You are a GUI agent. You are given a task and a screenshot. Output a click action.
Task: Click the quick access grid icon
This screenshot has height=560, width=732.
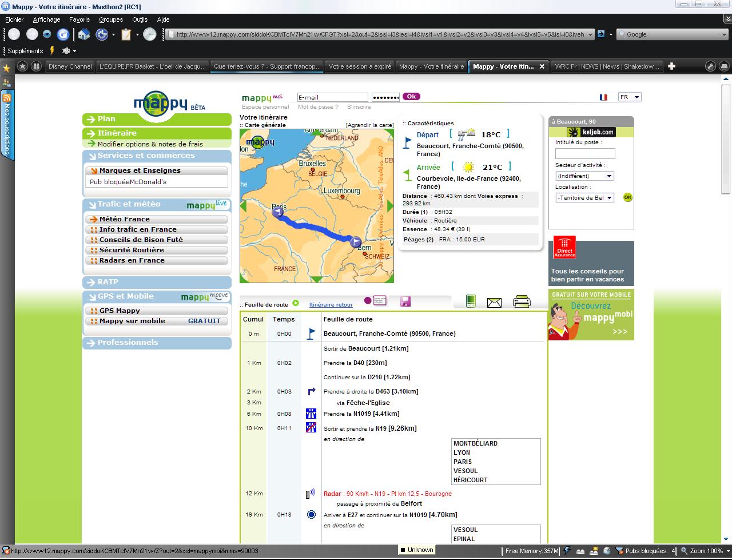pyautogui.click(x=36, y=66)
